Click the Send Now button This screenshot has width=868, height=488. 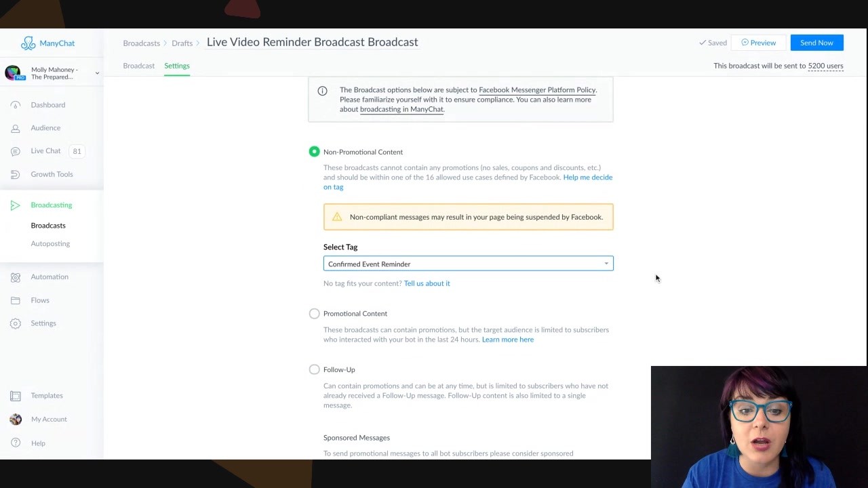pos(816,43)
